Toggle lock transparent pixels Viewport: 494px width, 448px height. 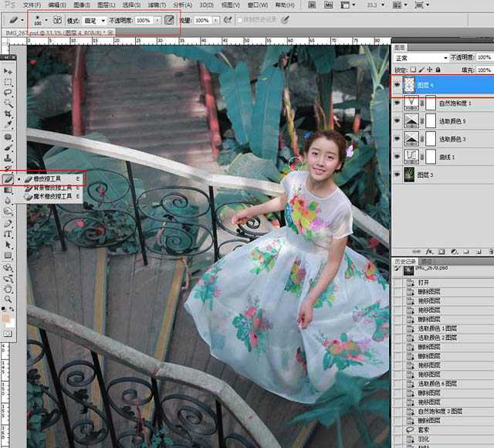point(413,70)
